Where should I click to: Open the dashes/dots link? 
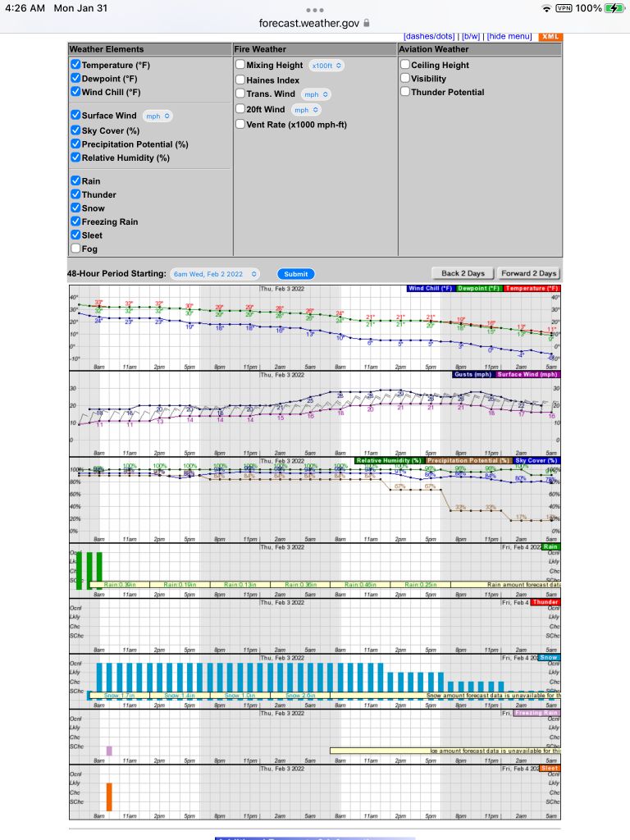(x=429, y=36)
